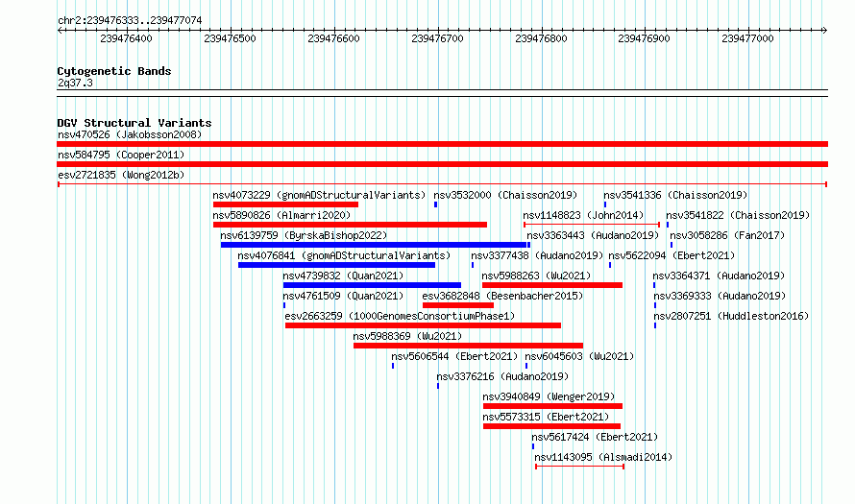
Task: Open nsv3532000 (Chaisson2019) variant label
Action: (x=505, y=195)
